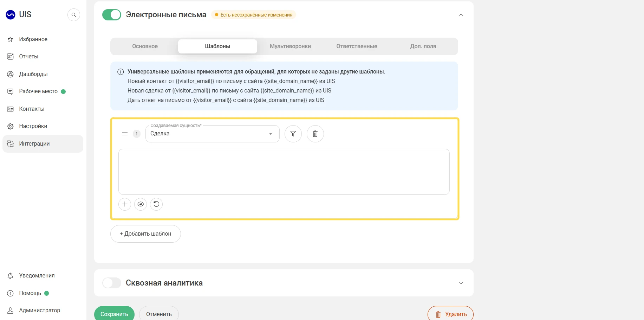Open the filter icon next to Сделка
Viewport: 644px width, 320px height.
pos(293,134)
